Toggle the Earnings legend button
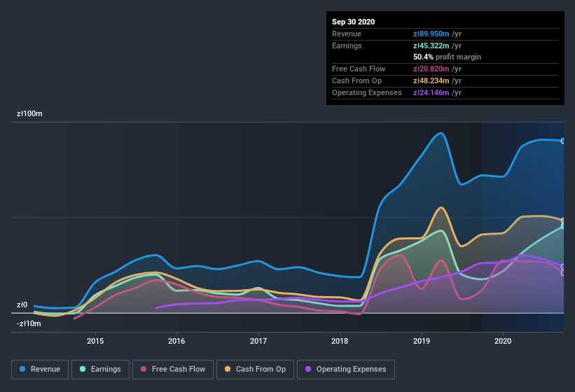Viewport: 575px width, 392px height. pyautogui.click(x=100, y=370)
